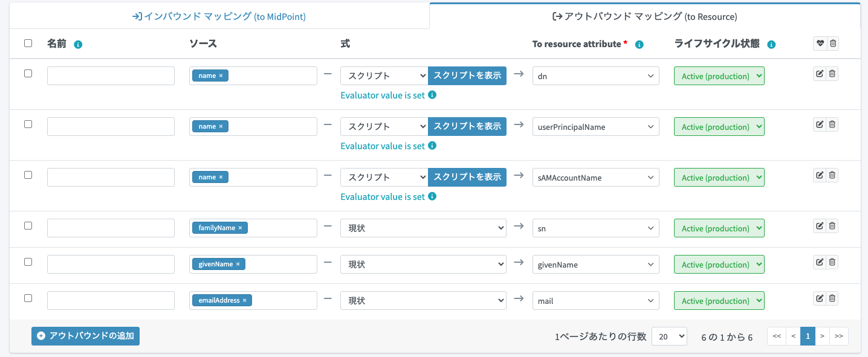The height and width of the screenshot is (357, 868).
Task: Delete the givenName attribute mapping row
Action: pos(832,262)
